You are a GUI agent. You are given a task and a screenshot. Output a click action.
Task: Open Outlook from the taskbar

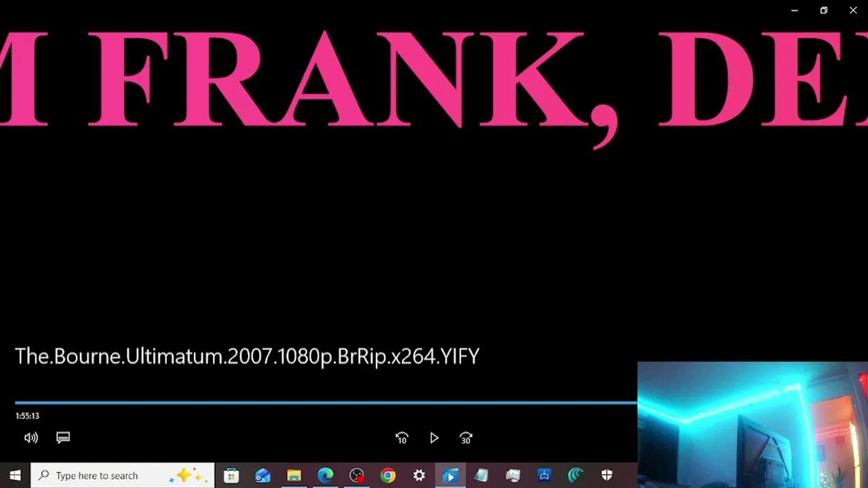[262, 476]
